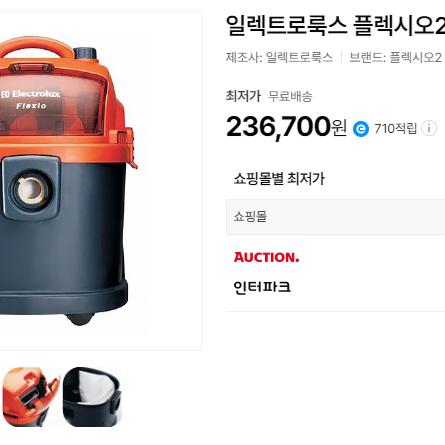Click the manufacturer 일렉트로룩스 link
This screenshot has width=445, height=445.
pyautogui.click(x=299, y=57)
